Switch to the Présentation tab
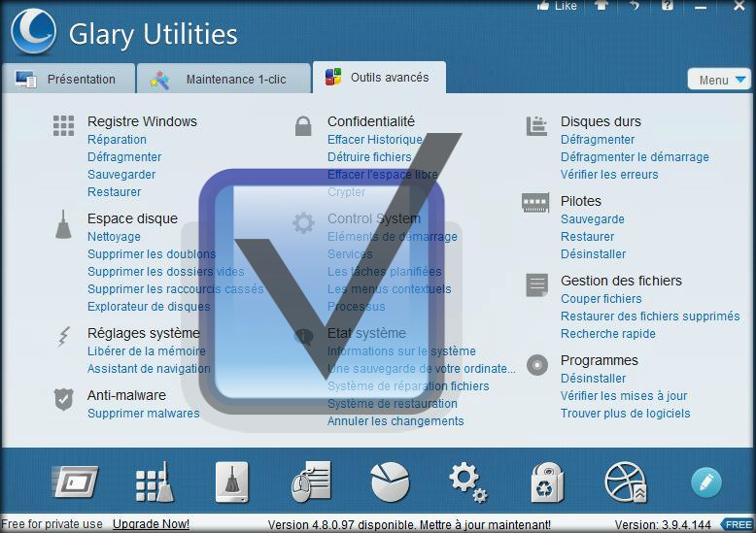 coord(68,79)
